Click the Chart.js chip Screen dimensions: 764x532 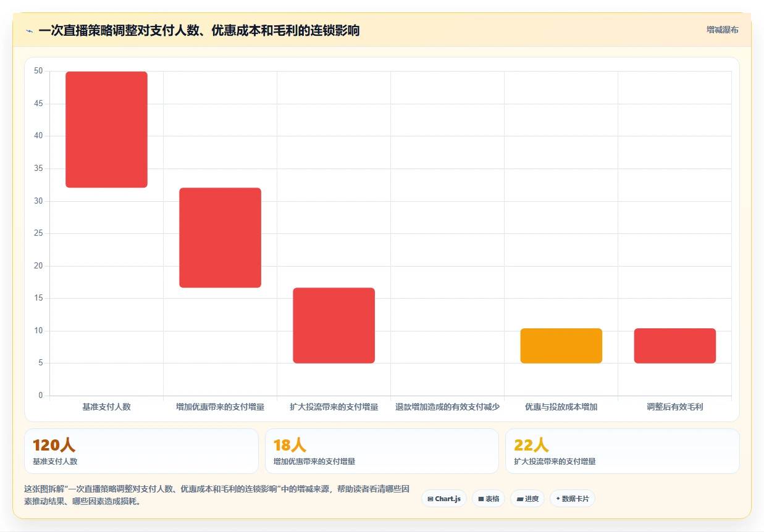tap(444, 499)
